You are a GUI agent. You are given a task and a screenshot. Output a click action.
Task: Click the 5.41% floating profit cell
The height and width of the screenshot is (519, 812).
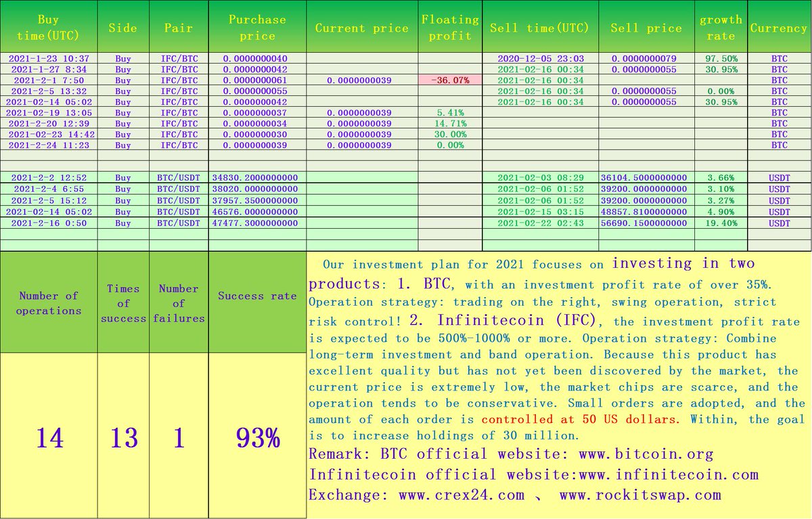(450, 112)
